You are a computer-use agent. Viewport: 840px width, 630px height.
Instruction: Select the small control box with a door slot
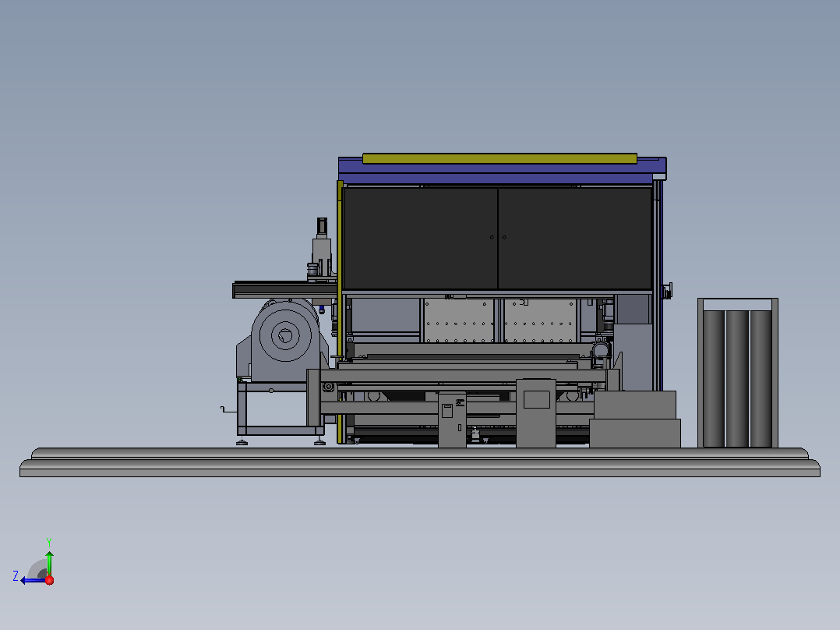click(x=452, y=419)
